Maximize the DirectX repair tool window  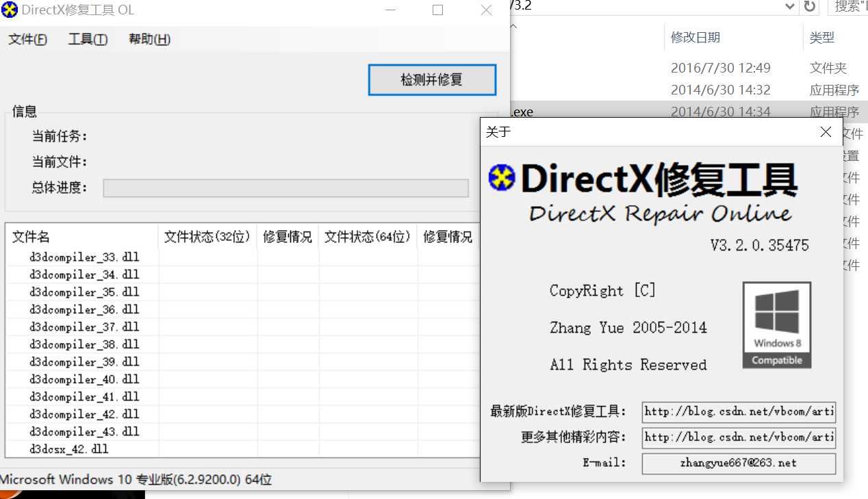coord(438,10)
